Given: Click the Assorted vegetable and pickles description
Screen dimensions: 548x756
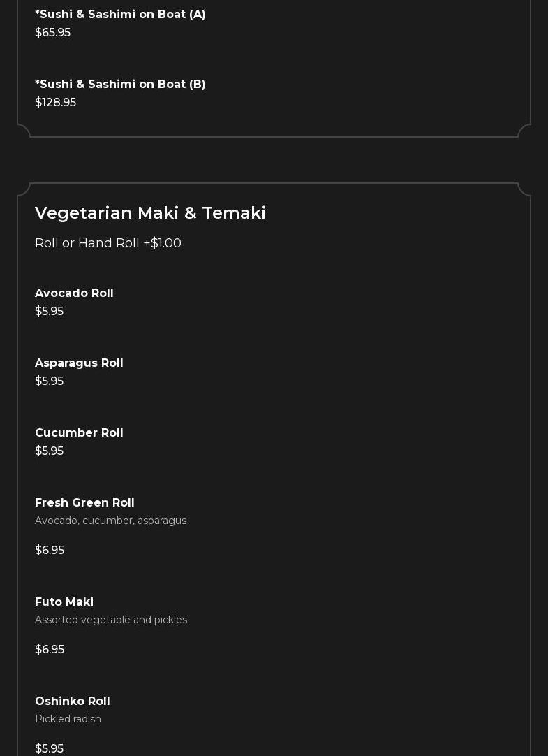Looking at the screenshot, I should point(111,620).
